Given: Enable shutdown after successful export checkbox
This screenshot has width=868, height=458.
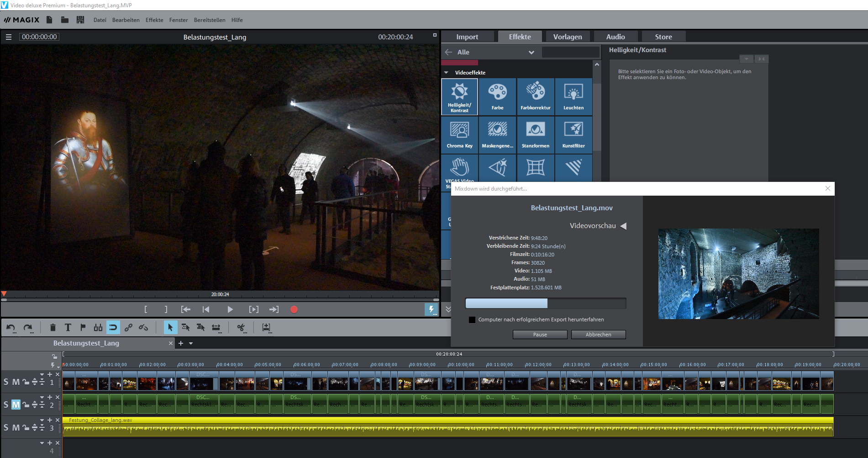Looking at the screenshot, I should pyautogui.click(x=472, y=320).
